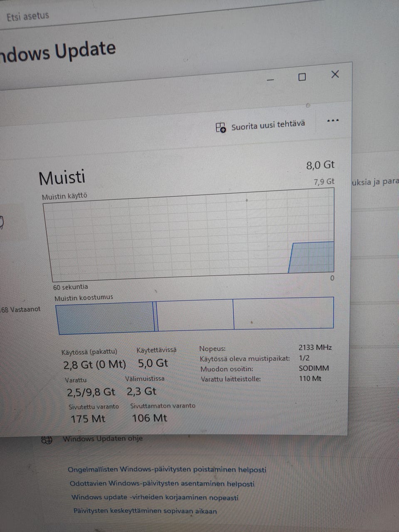Viewport: 399px width, 532px height.
Task: Click the 7,9 Gt graph maximum label
Action: coord(324,182)
